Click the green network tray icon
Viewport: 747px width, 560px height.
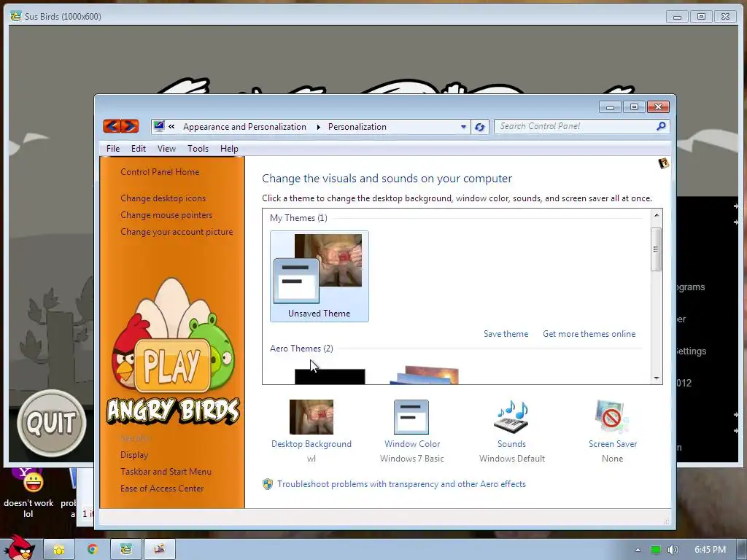pos(656,550)
